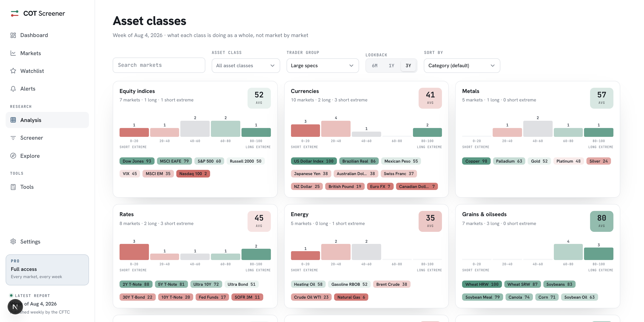Switch lookback to 6M
Viewport: 644px width, 322px height.
tap(375, 66)
